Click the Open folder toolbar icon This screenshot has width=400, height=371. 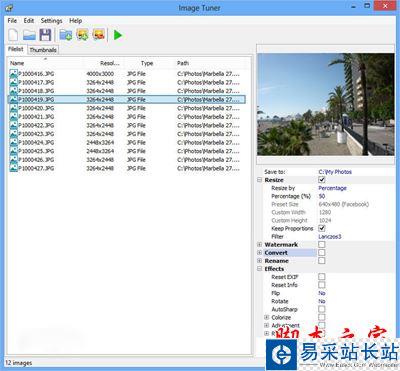coord(29,35)
